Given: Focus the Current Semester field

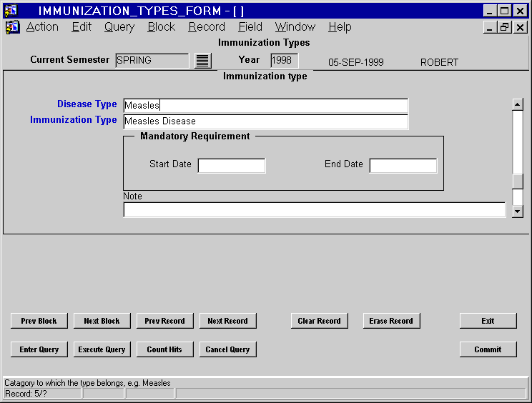Looking at the screenshot, I should [152, 60].
